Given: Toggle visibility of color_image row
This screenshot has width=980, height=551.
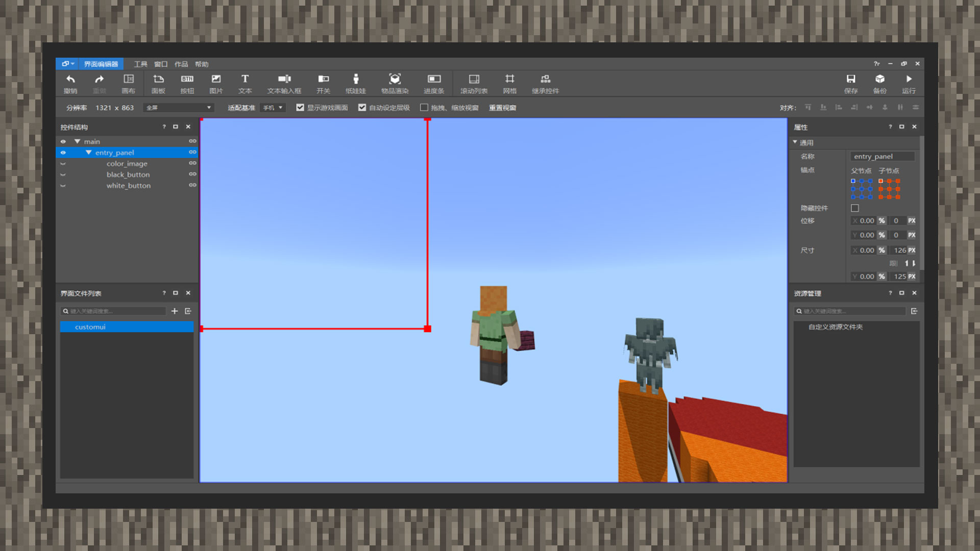Looking at the screenshot, I should coord(63,164).
